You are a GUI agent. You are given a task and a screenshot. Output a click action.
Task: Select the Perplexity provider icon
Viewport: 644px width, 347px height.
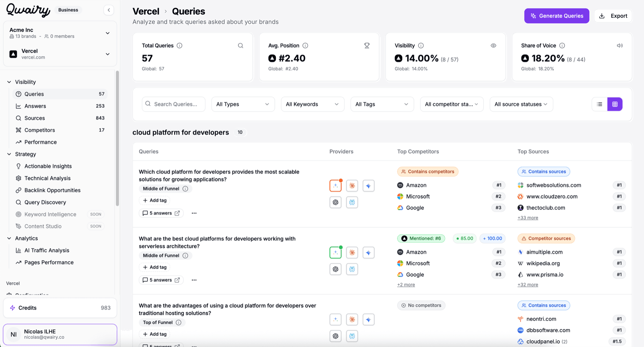click(352, 202)
